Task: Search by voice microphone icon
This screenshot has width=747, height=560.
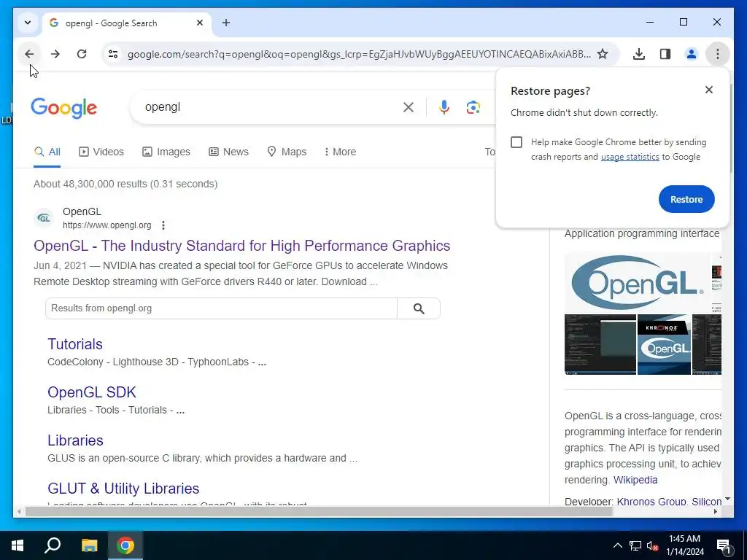Action: coord(444,107)
